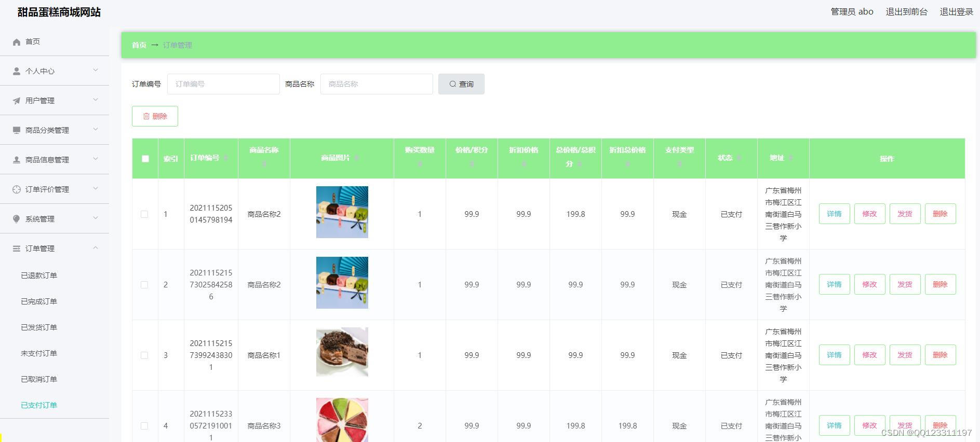The height and width of the screenshot is (442, 980).
Task: Click the 查询 search button
Action: (461, 84)
